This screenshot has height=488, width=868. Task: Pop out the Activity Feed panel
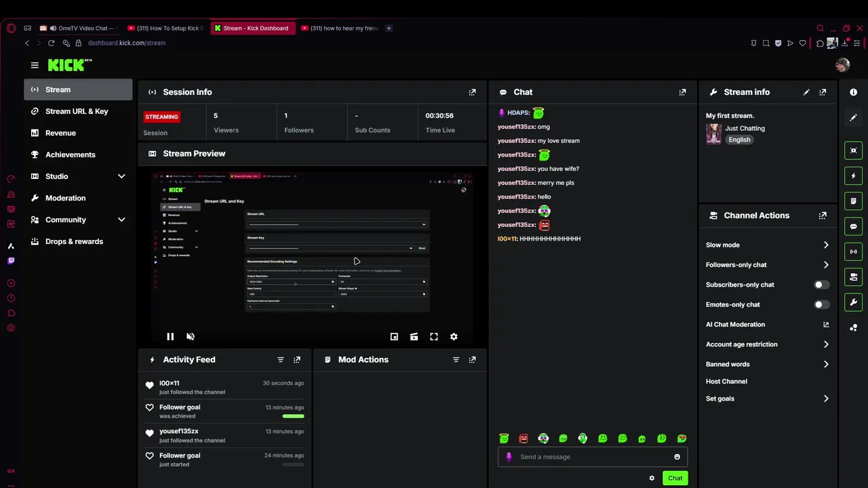[296, 360]
